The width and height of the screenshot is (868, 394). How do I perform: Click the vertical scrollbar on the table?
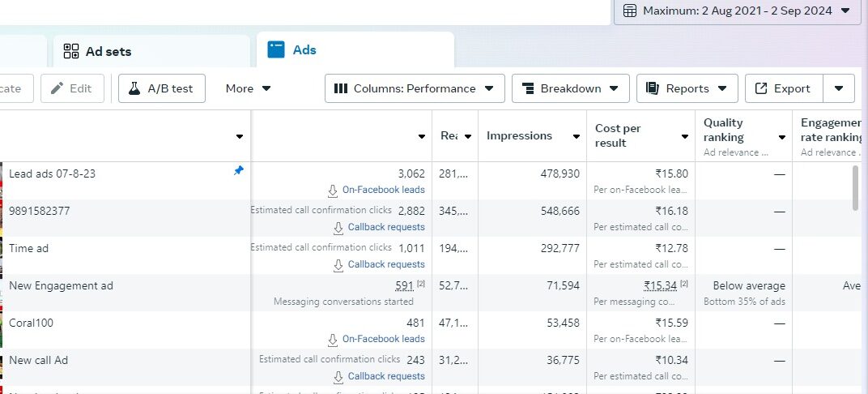coord(856,188)
